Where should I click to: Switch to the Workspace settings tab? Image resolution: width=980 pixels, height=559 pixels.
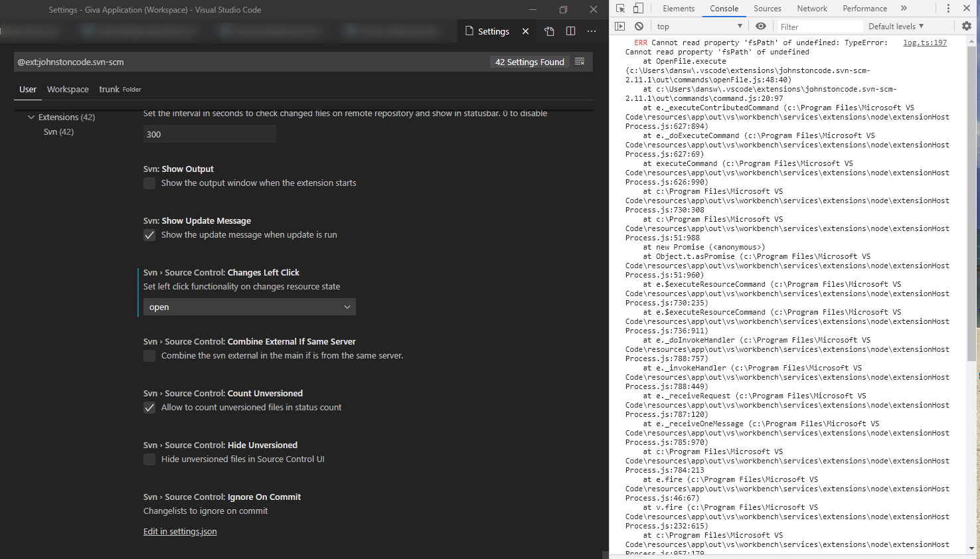click(x=67, y=89)
